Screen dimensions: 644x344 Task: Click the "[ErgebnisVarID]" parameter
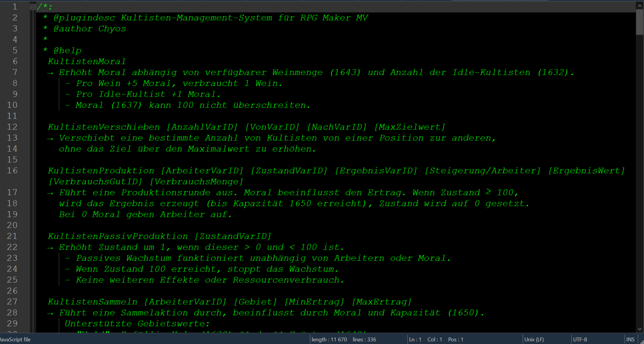pos(376,170)
